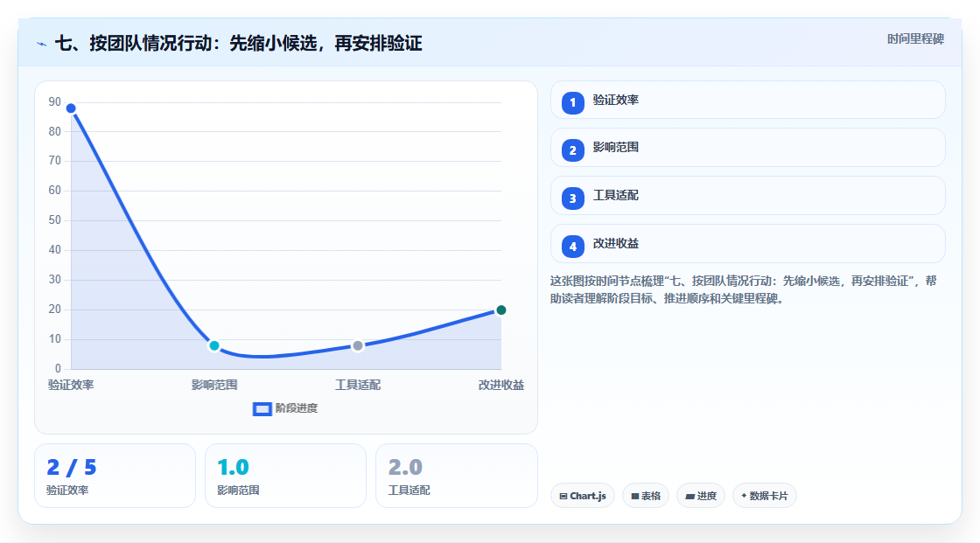Click the section title 七、按团队情况行动
Viewport: 980px width, 543px height.
(239, 43)
